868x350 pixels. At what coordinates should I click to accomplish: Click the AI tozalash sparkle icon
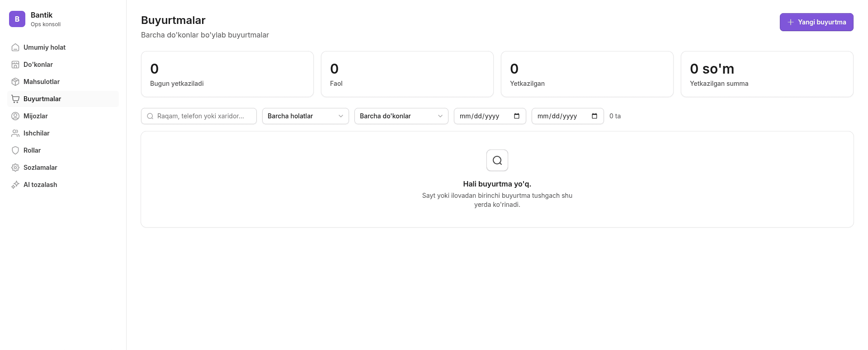click(x=15, y=185)
